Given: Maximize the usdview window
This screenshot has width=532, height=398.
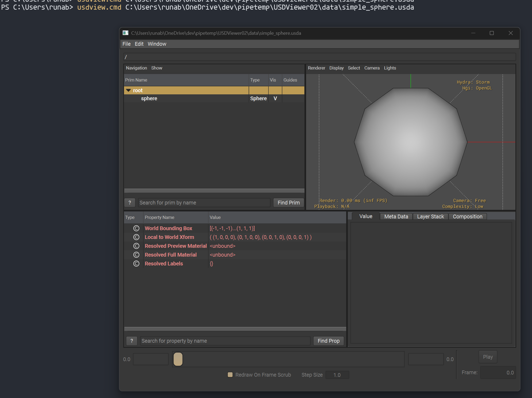Looking at the screenshot, I should tap(492, 33).
